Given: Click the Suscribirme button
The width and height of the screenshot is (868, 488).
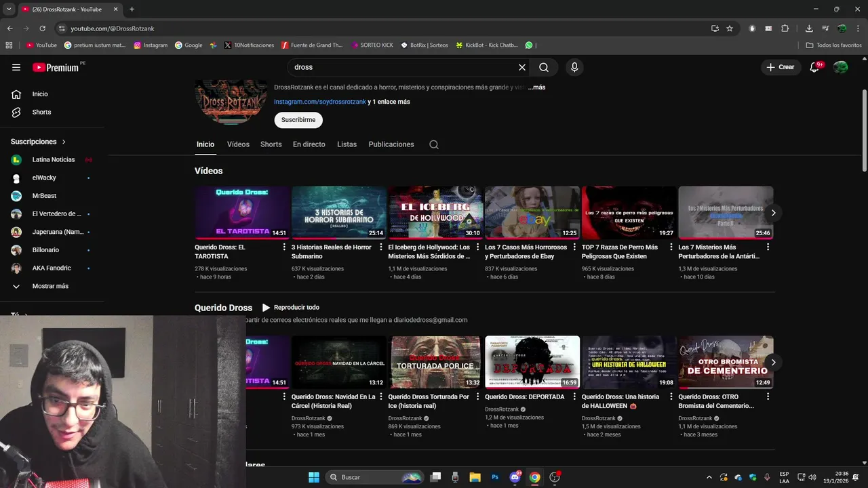Looking at the screenshot, I should (298, 120).
